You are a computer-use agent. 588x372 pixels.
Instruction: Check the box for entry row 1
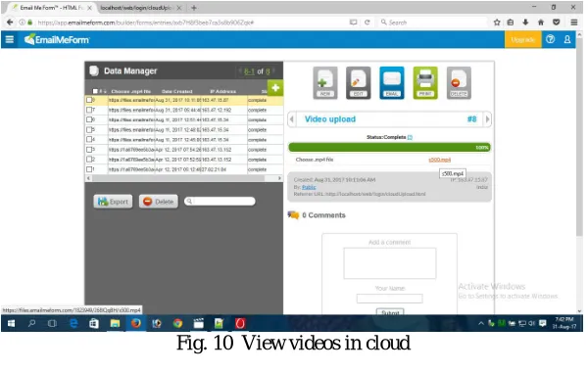click(89, 169)
